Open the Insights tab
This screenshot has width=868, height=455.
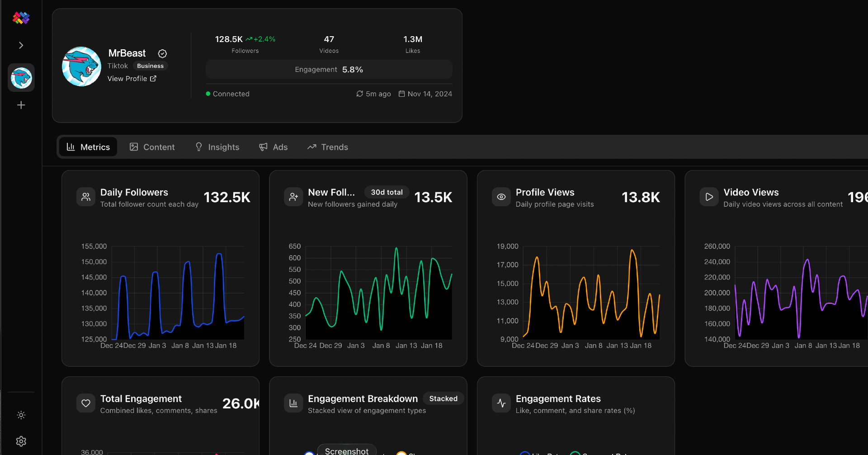click(217, 147)
